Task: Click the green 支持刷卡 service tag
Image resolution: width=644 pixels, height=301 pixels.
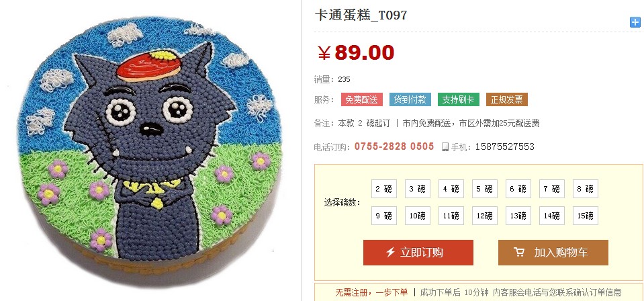Action: [459, 99]
